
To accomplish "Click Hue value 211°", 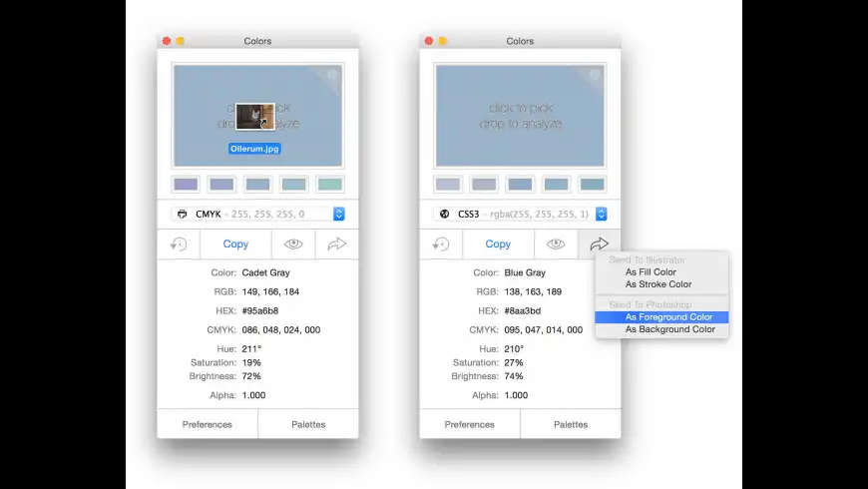I will [251, 349].
